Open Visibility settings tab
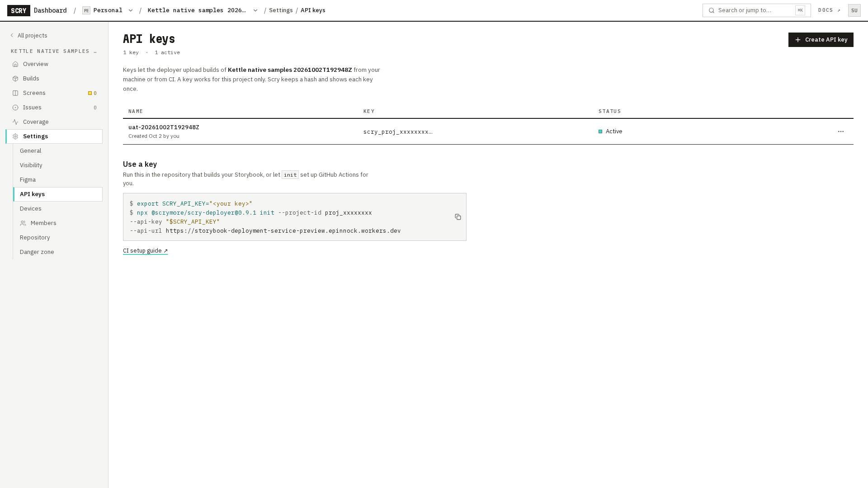This screenshot has height=488, width=868. [x=58, y=165]
